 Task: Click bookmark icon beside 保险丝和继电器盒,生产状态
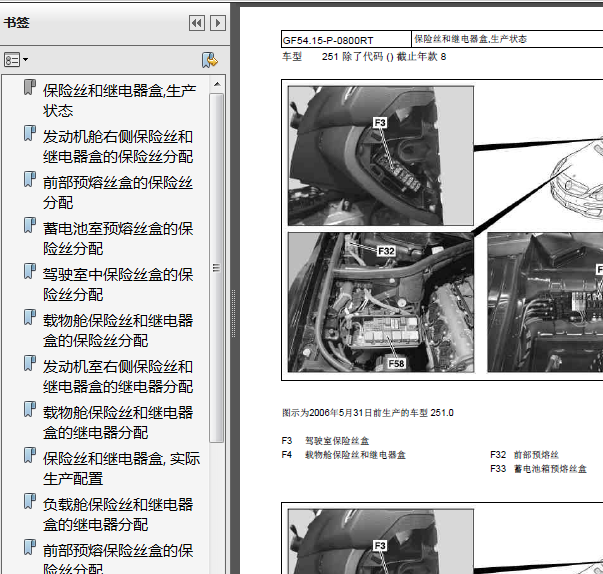click(x=30, y=87)
